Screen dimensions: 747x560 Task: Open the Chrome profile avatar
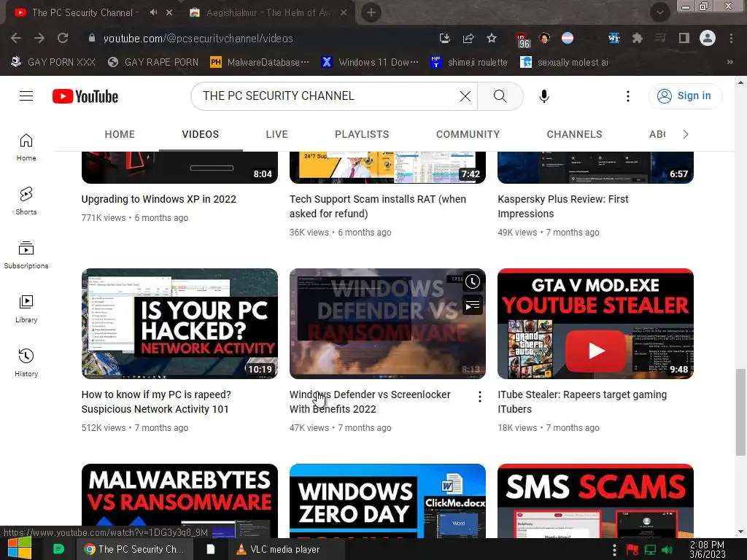tap(708, 38)
